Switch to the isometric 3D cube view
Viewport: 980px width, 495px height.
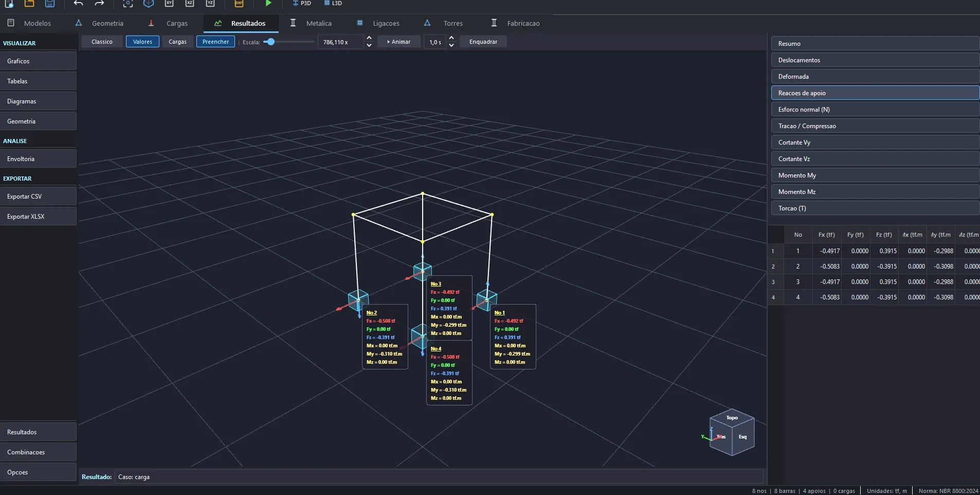coord(149,3)
